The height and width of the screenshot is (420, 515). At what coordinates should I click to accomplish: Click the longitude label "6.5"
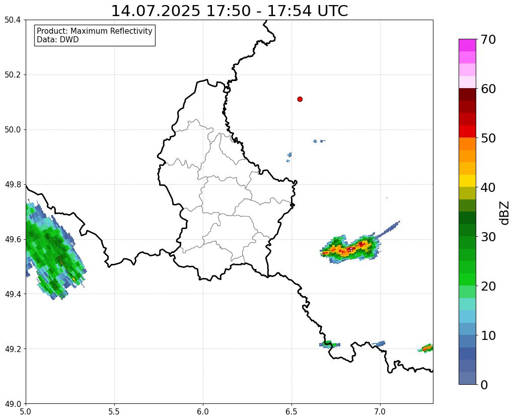(x=291, y=412)
